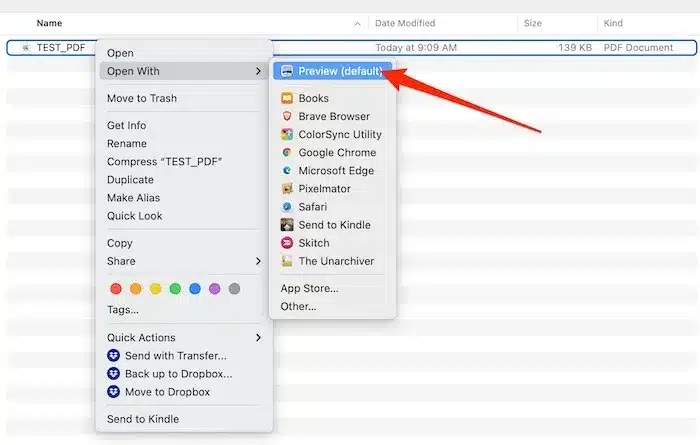
Task: Click Dropbox icon beside Move to Dropbox
Action: [113, 392]
